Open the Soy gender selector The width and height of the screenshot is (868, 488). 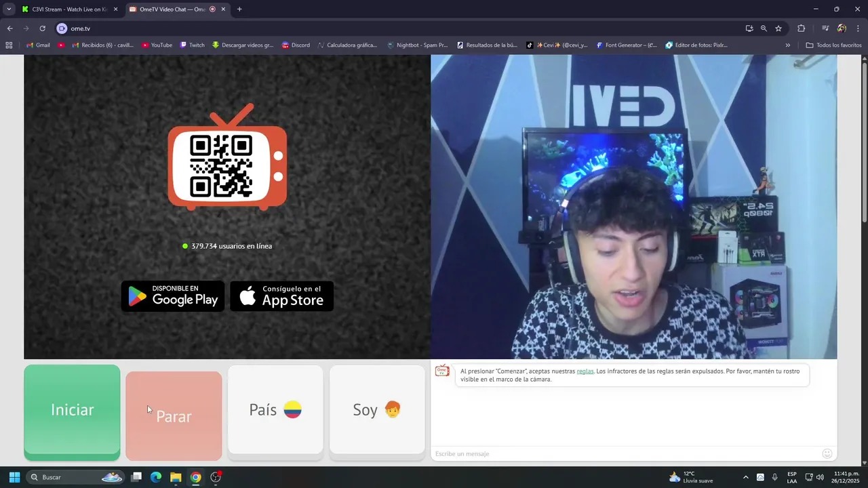tap(377, 409)
